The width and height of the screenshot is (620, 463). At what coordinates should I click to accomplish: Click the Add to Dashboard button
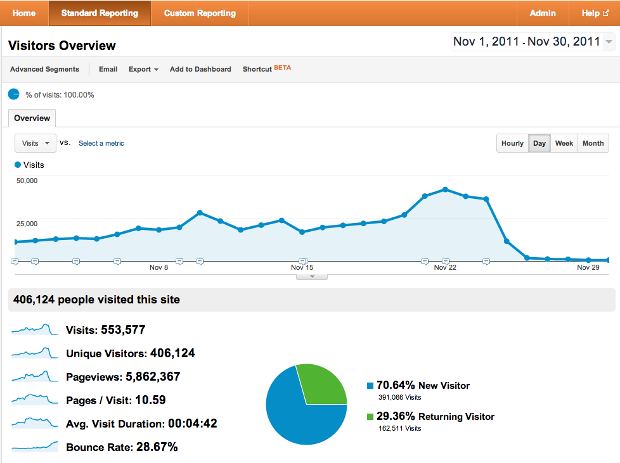pyautogui.click(x=200, y=69)
